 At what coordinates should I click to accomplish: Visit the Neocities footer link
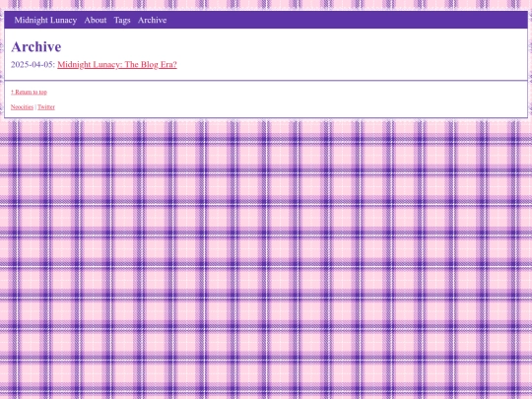[22, 106]
